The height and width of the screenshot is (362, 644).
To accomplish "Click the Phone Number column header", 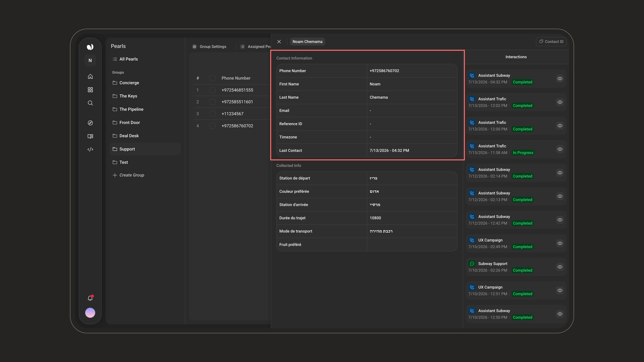I will point(236,78).
